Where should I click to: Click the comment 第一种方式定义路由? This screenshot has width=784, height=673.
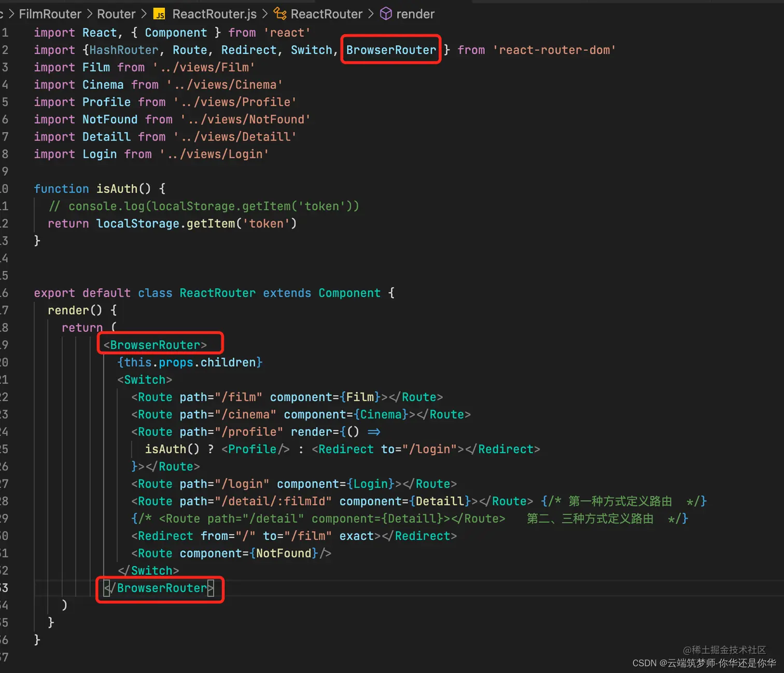(x=620, y=501)
